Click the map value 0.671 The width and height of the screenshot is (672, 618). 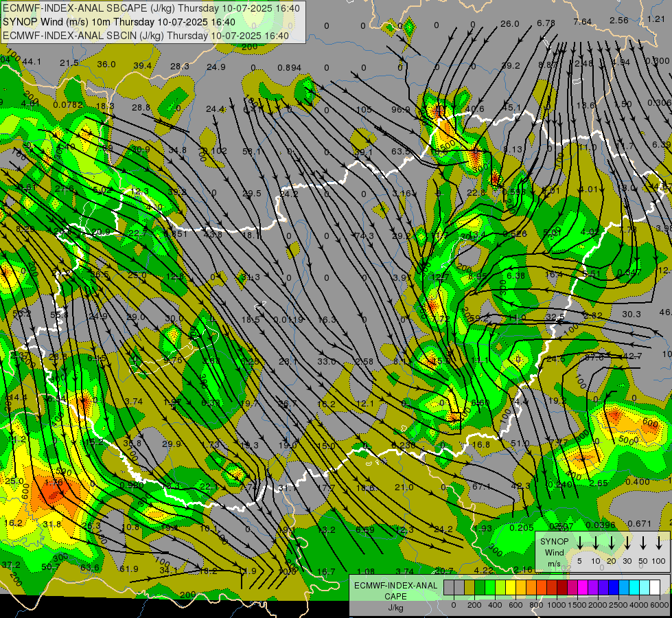(x=639, y=523)
